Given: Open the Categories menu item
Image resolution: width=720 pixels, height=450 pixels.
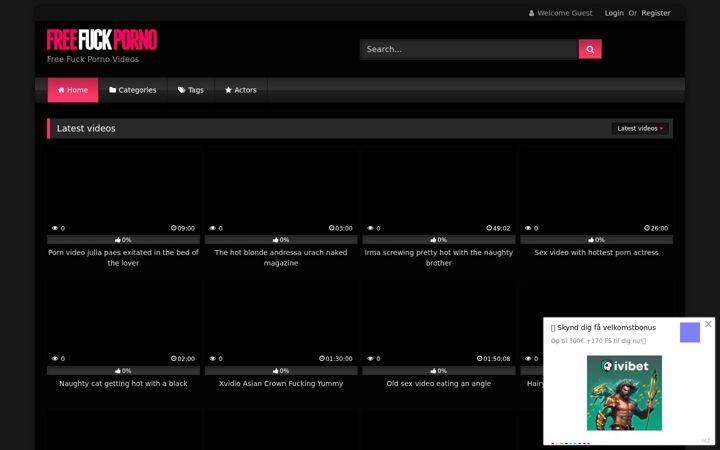Looking at the screenshot, I should 133,90.
